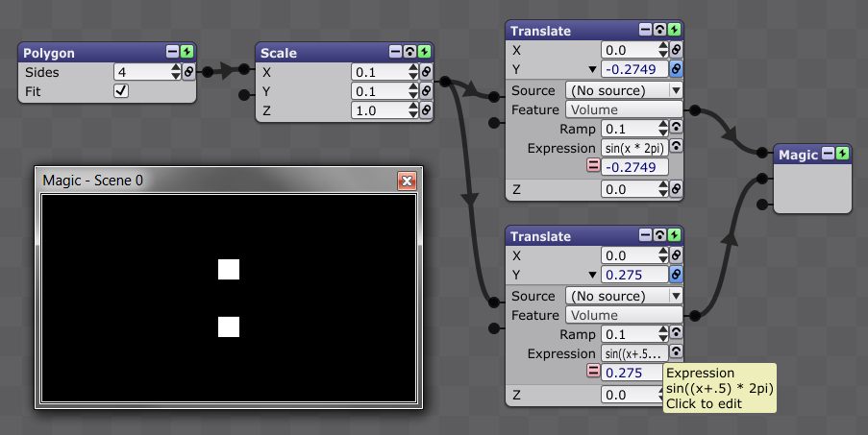Click the pink equals icon beside -0.2749
Screen dimensions: 868x435
point(593,165)
